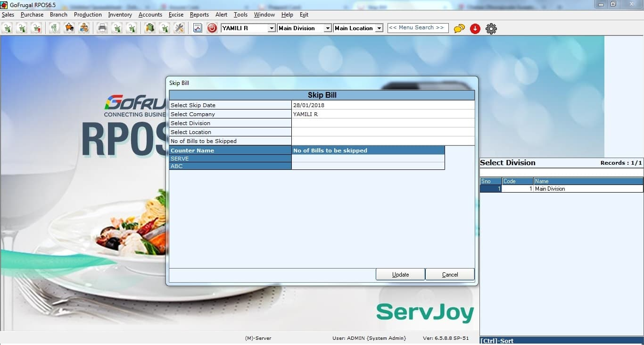Click the empty Select Location value field

click(383, 132)
